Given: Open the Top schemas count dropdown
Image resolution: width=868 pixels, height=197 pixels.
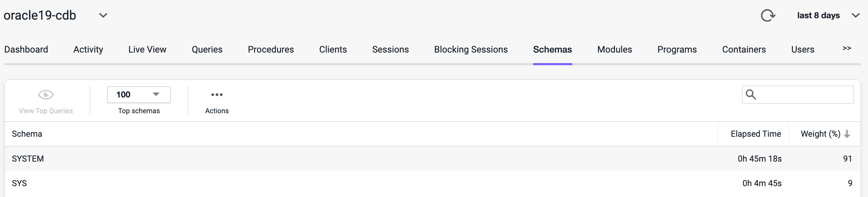Looking at the screenshot, I should point(139,95).
